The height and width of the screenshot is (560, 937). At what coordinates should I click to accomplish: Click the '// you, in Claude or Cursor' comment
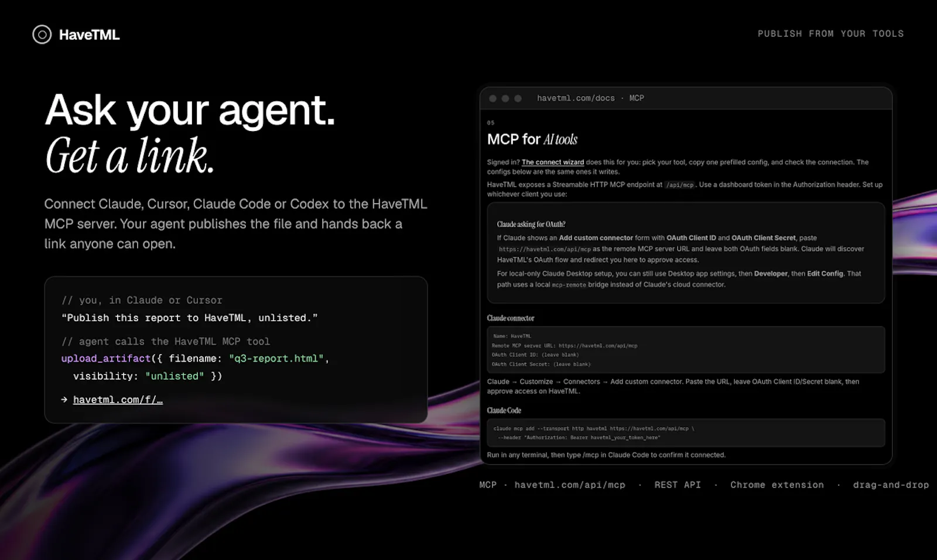(142, 300)
